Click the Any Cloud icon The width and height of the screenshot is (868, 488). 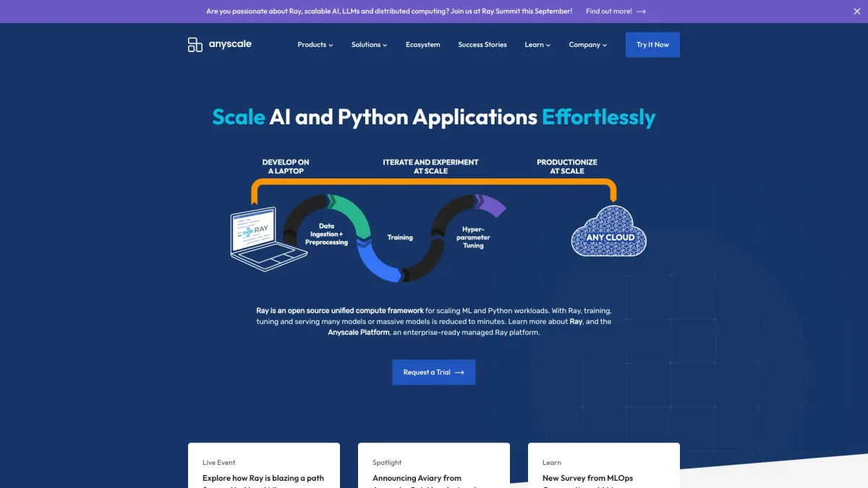(x=609, y=233)
